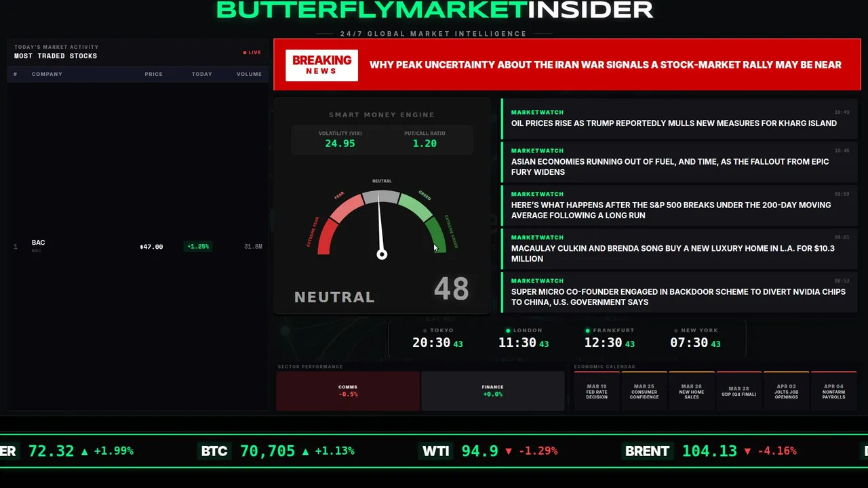The height and width of the screenshot is (488, 868).
Task: Click the BRENT ticker symbol
Action: coord(647,451)
